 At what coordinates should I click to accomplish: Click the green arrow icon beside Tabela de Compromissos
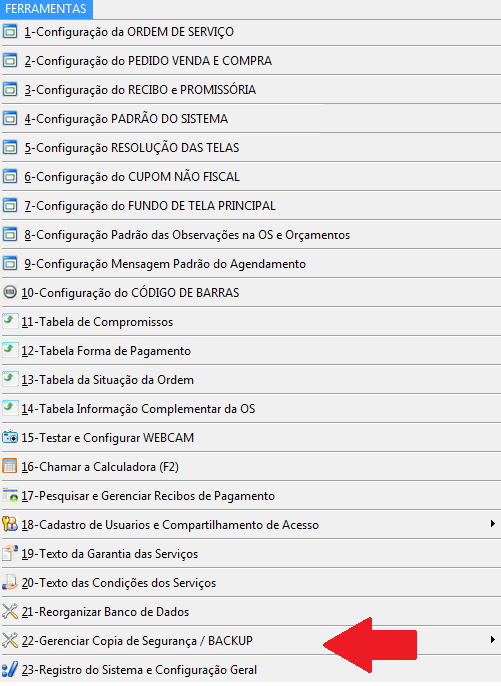pos(10,321)
